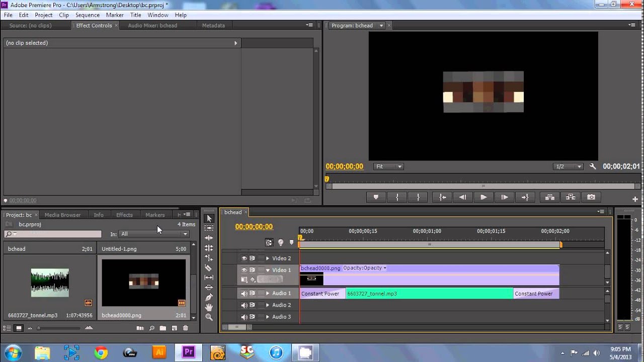Viewport: 644px width, 362px height.
Task: Switch project panel to icon view
Action: (x=19, y=328)
